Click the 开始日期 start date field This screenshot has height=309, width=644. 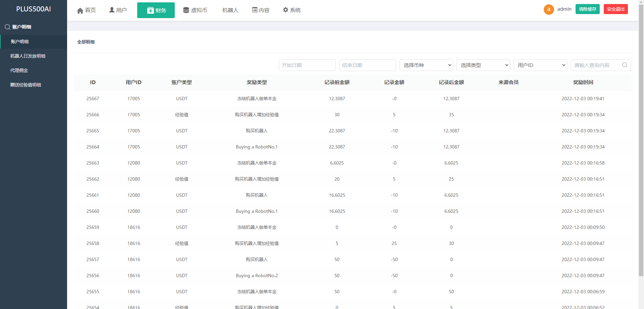pyautogui.click(x=307, y=65)
